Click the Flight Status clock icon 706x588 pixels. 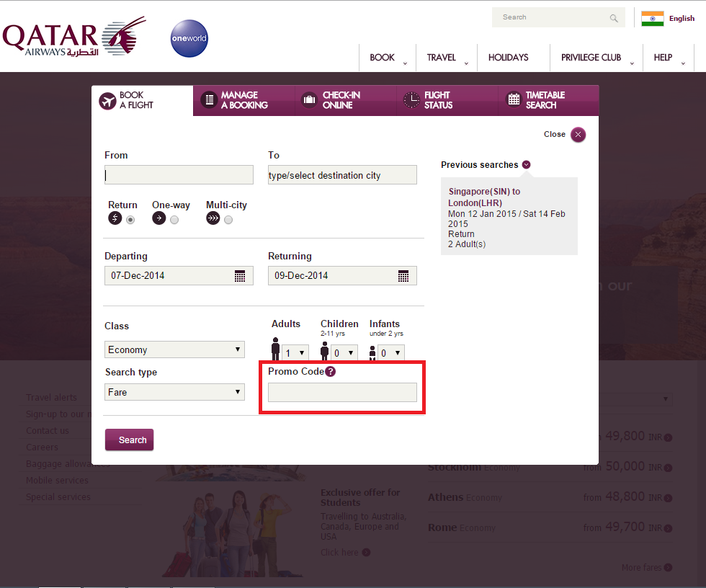click(x=411, y=100)
